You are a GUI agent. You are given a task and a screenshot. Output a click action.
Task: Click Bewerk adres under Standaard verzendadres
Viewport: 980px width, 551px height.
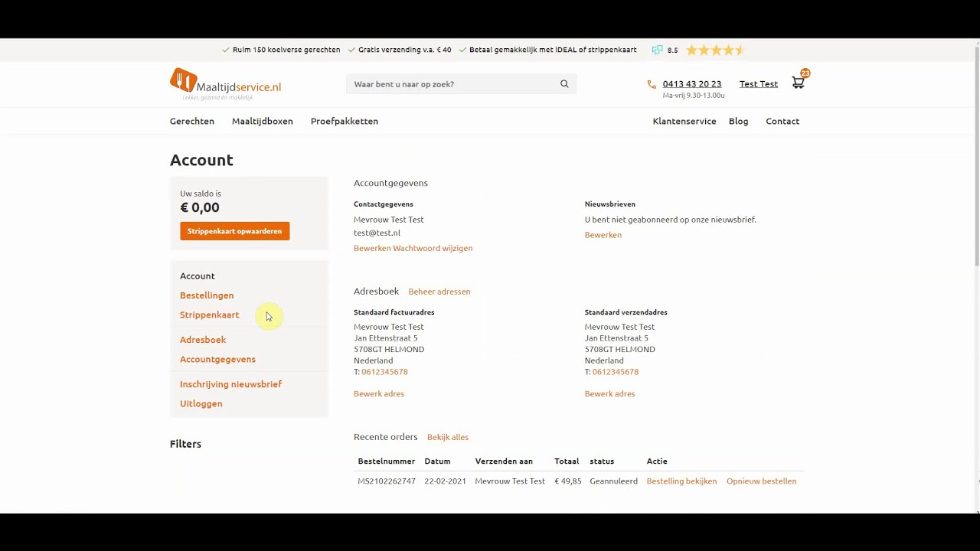610,394
